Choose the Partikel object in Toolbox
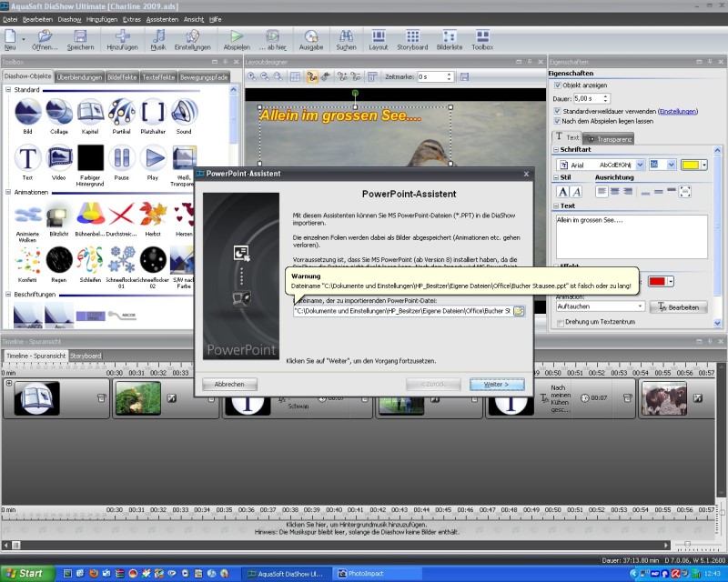 pyautogui.click(x=122, y=116)
